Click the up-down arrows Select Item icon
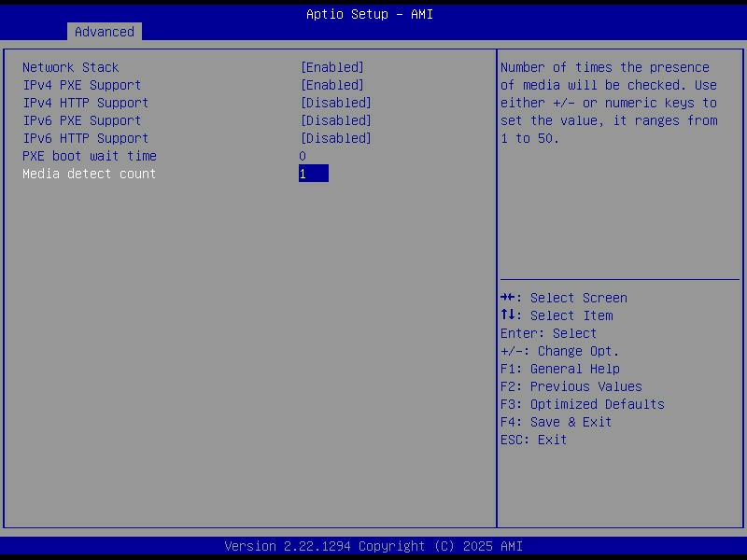This screenshot has height=560, width=747. click(508, 315)
